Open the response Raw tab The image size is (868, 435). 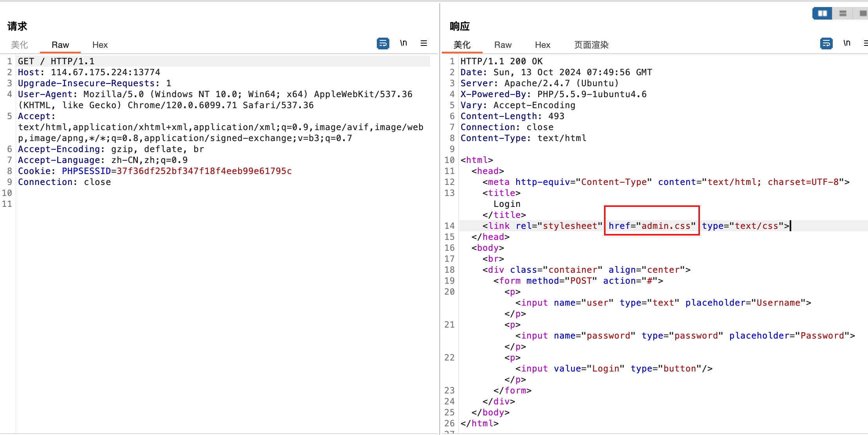tap(503, 45)
